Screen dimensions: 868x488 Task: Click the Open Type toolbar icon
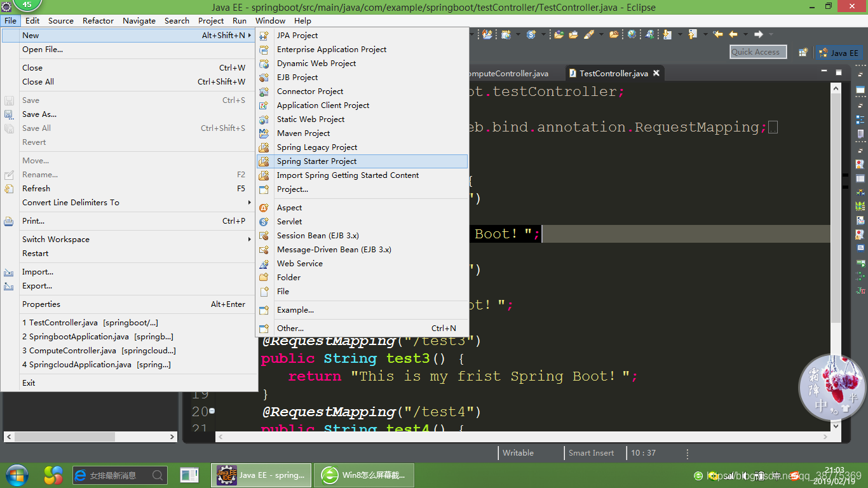coord(558,34)
